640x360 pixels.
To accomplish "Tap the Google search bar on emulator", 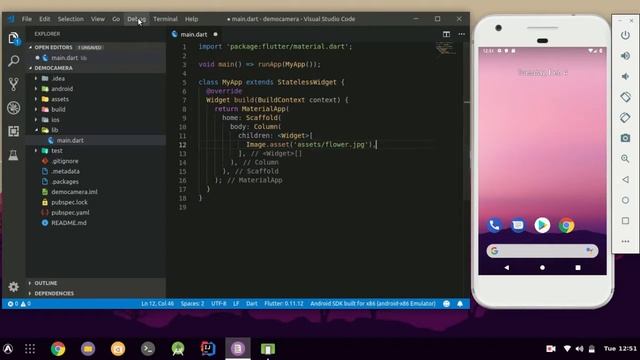I will [x=542, y=251].
